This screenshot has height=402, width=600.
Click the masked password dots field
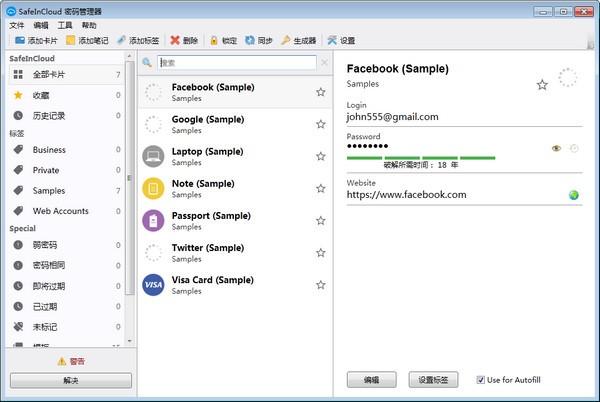tap(367, 146)
